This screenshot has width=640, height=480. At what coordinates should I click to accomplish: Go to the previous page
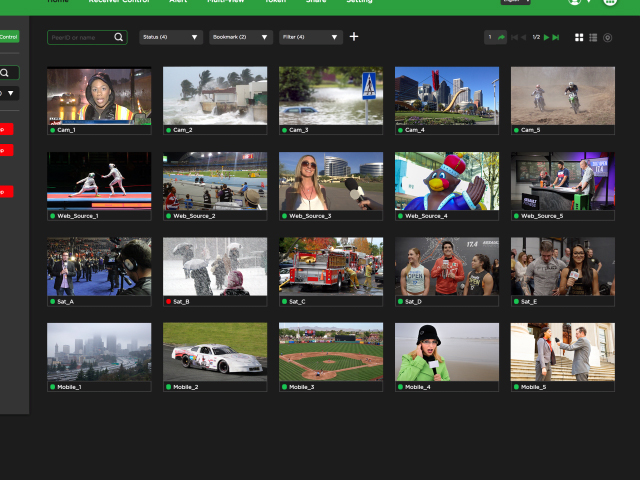(524, 37)
